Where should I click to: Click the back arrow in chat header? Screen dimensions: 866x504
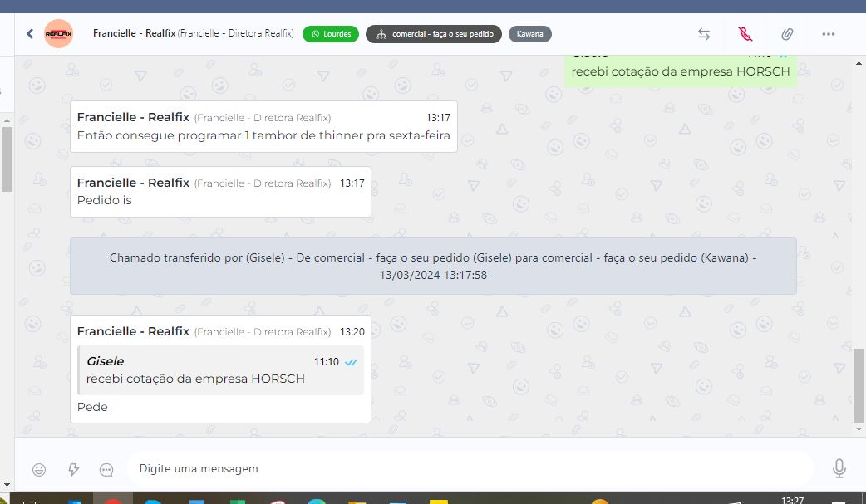click(30, 34)
